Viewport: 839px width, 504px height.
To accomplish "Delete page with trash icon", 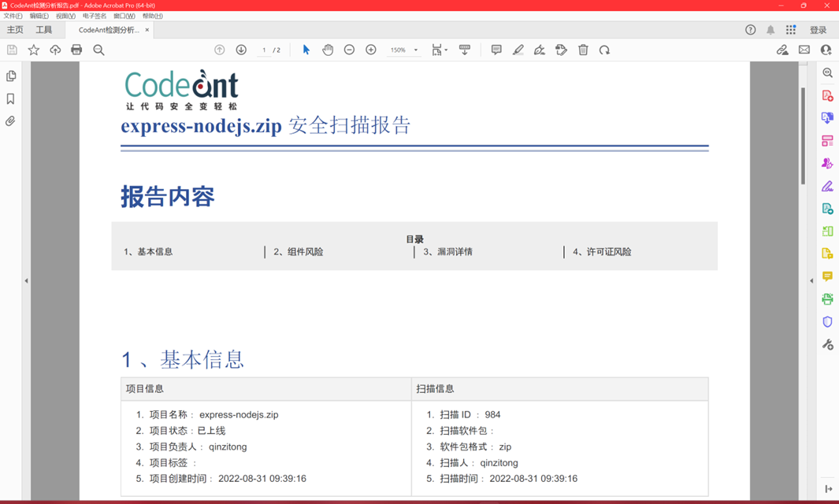I will coord(583,50).
